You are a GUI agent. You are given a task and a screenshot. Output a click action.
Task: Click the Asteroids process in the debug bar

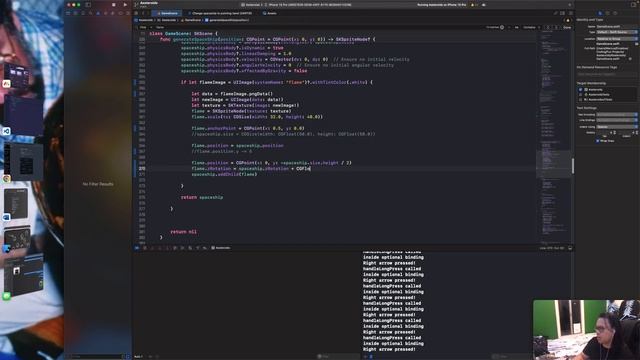click(220, 248)
